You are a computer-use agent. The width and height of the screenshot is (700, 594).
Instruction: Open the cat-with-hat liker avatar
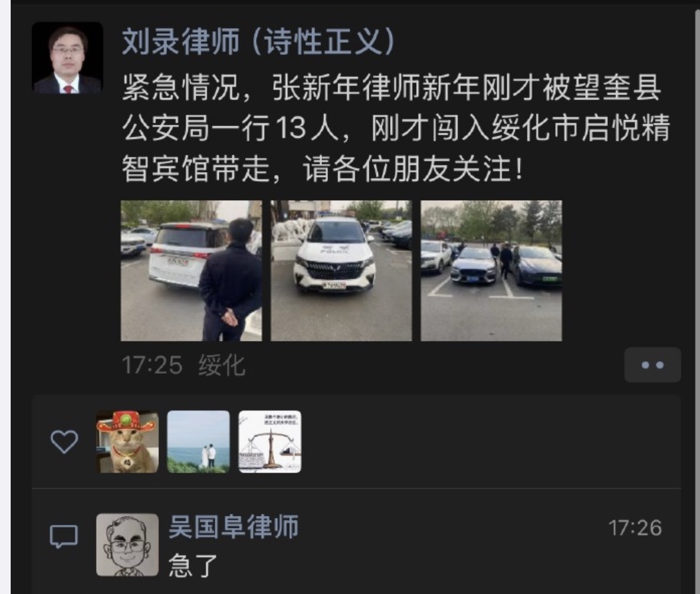(127, 441)
